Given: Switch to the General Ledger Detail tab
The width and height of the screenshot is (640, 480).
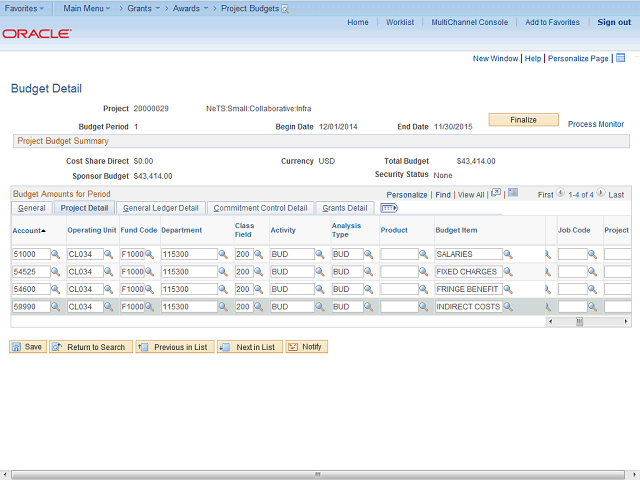Looking at the screenshot, I should [161, 208].
